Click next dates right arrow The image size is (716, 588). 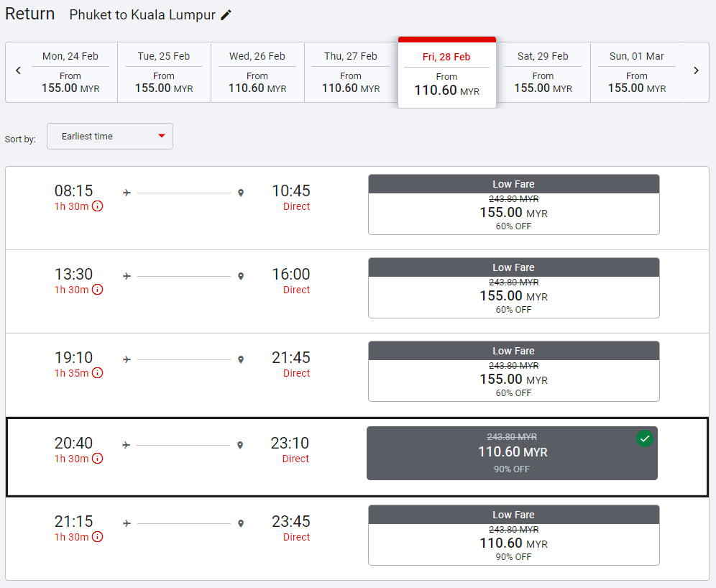coord(696,71)
